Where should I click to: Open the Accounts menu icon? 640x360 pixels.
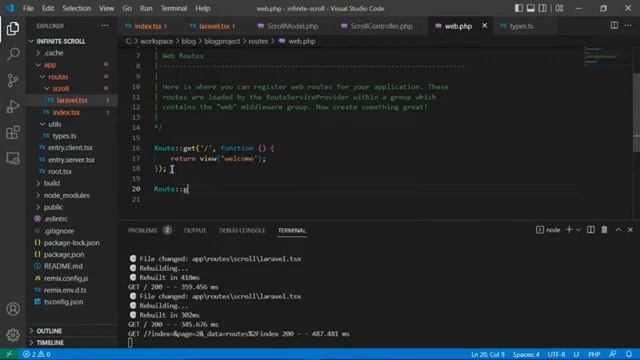13,309
